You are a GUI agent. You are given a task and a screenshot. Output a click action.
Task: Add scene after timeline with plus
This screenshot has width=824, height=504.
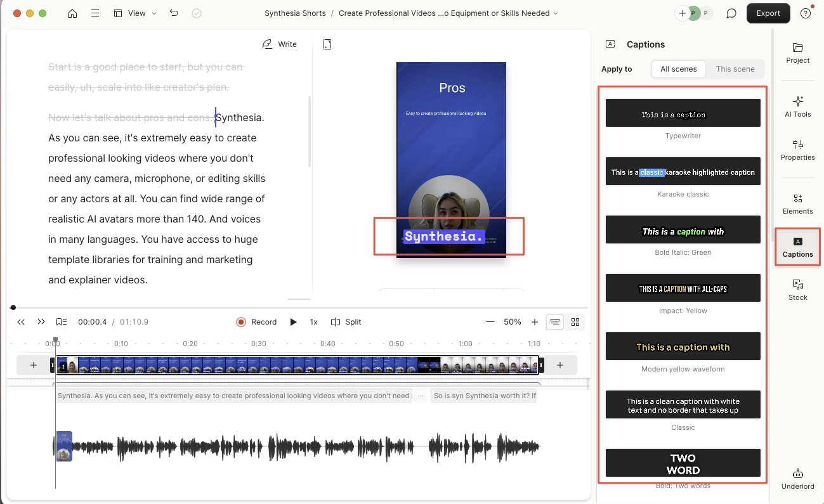pyautogui.click(x=560, y=365)
